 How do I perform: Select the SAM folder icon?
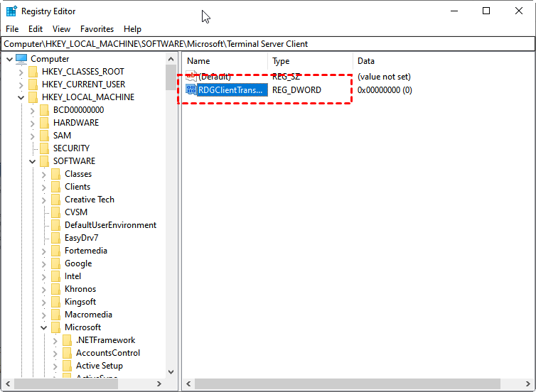(x=45, y=136)
